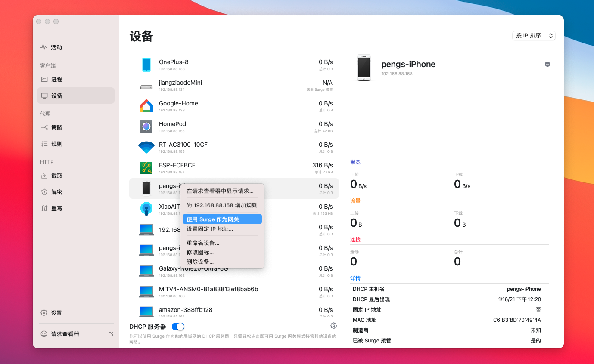Image resolution: width=594 pixels, height=364 pixels.
Task: Open the Capture section under HTTP
Action: (x=56, y=176)
